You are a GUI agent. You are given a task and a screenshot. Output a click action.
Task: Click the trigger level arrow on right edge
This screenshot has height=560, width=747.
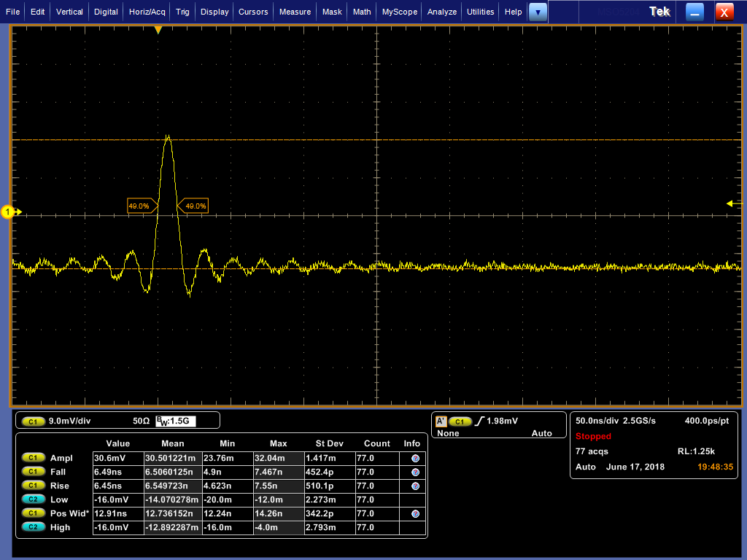click(x=732, y=203)
